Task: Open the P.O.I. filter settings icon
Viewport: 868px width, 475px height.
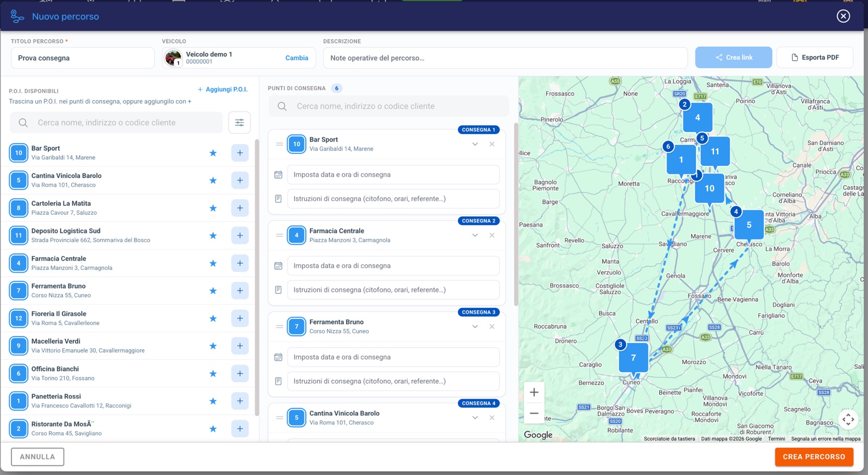Action: point(239,123)
